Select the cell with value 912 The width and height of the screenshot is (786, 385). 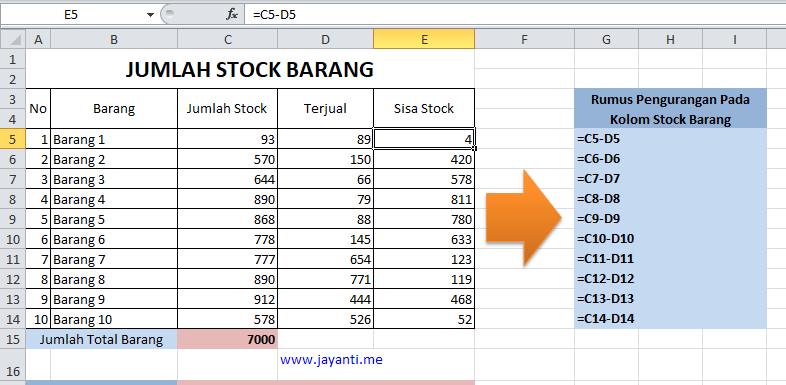(228, 299)
